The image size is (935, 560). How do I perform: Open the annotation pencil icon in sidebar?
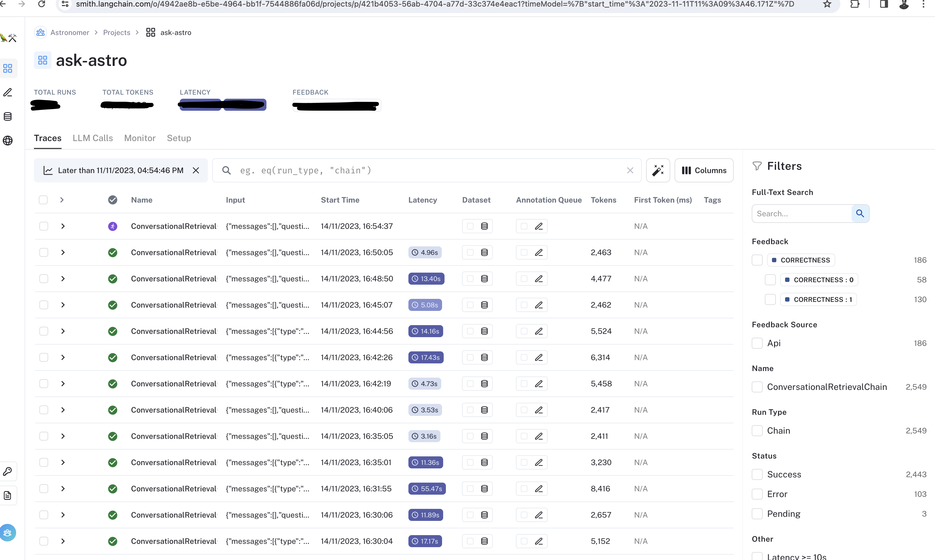(8, 92)
